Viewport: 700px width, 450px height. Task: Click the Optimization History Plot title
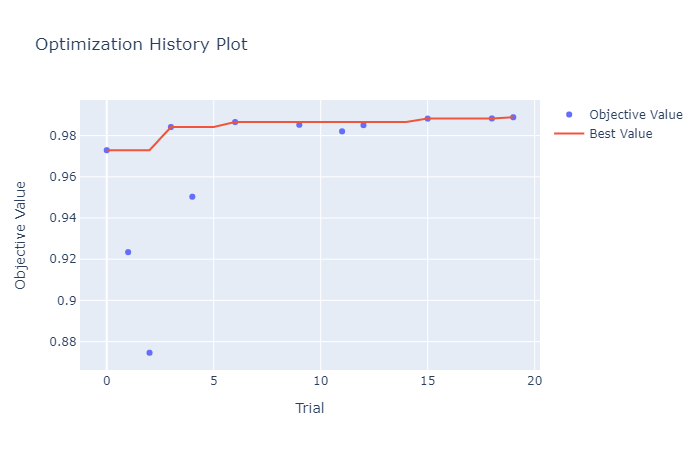click(x=141, y=45)
